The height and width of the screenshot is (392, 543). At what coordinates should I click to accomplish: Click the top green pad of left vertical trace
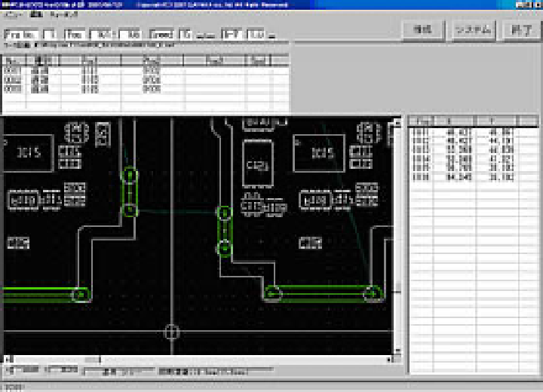[130, 177]
